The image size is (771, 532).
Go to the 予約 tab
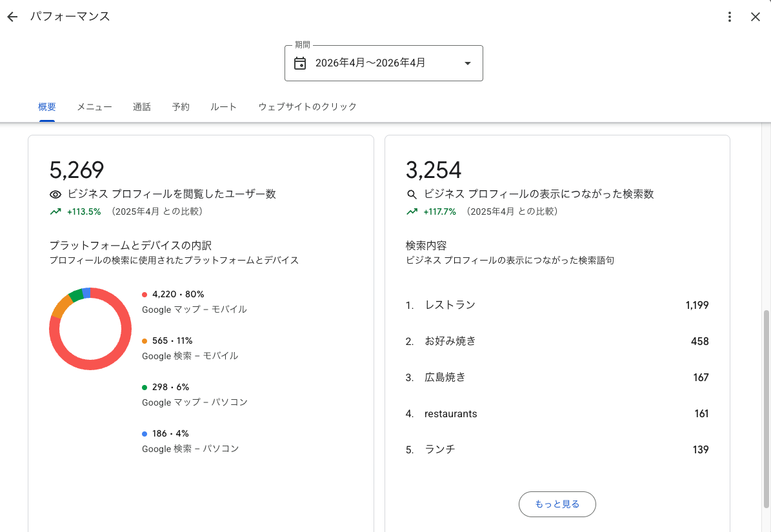pos(181,106)
